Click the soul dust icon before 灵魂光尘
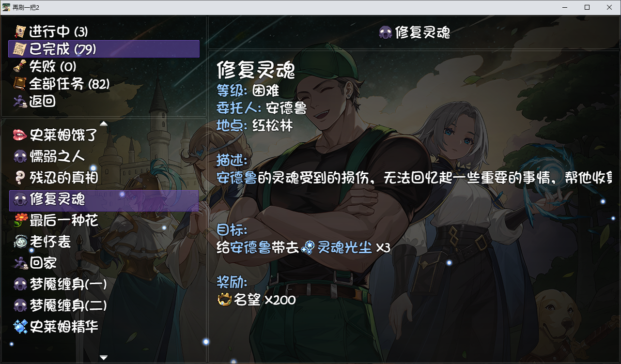 (308, 248)
